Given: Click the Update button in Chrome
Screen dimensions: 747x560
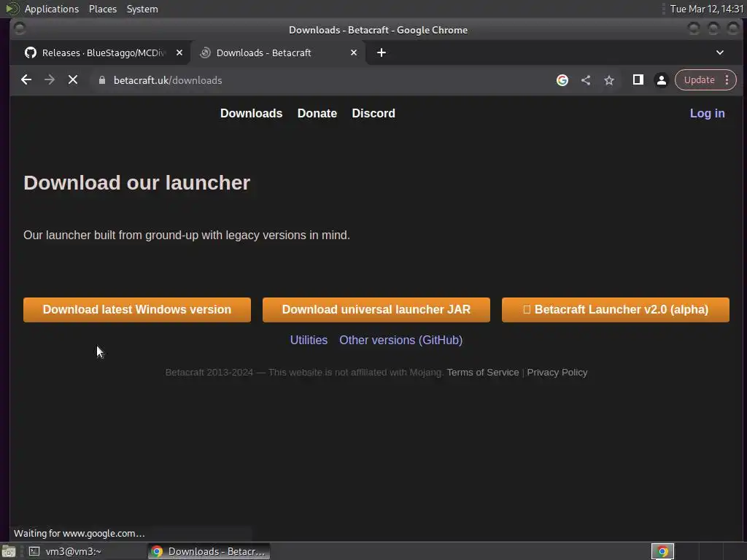Looking at the screenshot, I should coord(699,80).
